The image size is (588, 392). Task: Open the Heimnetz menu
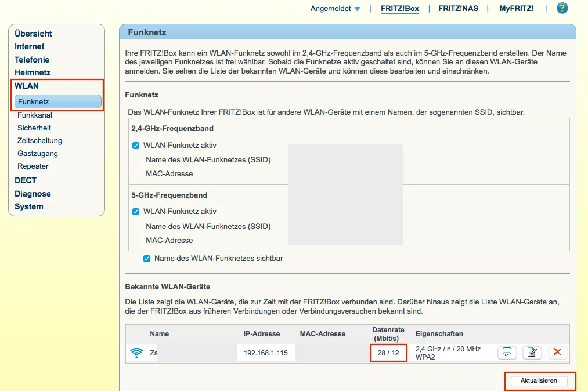point(33,72)
